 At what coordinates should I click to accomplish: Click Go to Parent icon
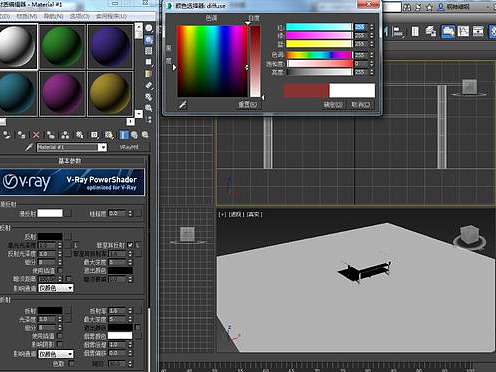pos(134,135)
